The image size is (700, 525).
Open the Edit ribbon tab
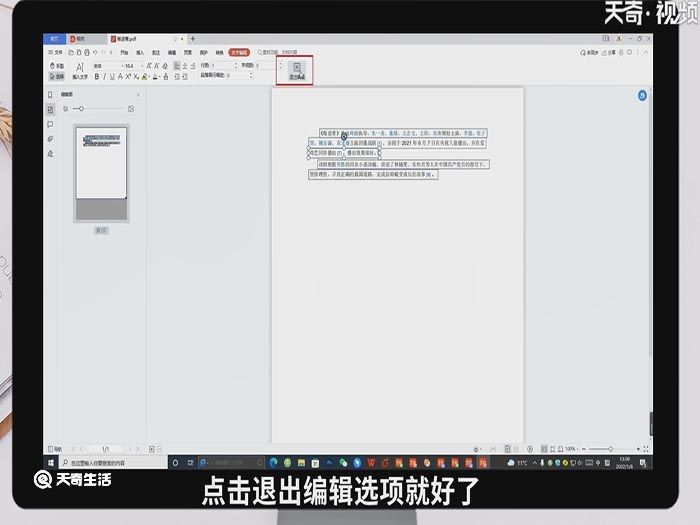pos(172,52)
